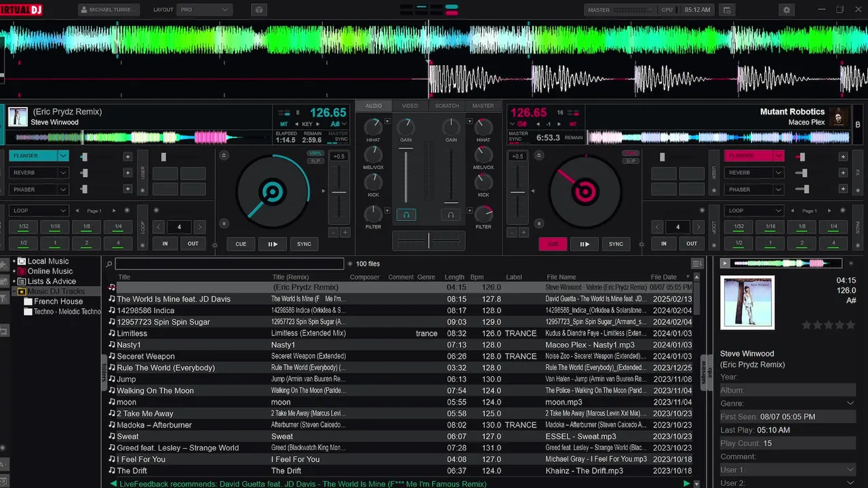This screenshot has width=868, height=488.
Task: Click the left deck pitch slider
Action: [x=339, y=192]
